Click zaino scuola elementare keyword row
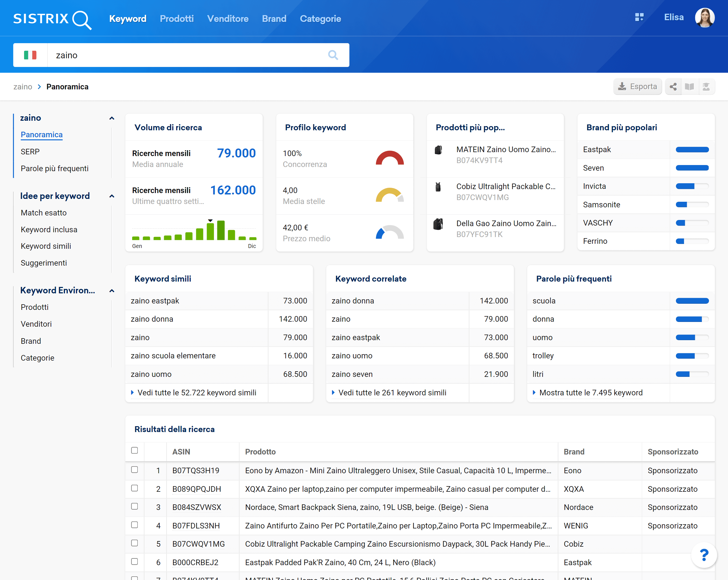This screenshot has width=728, height=580. tap(219, 356)
